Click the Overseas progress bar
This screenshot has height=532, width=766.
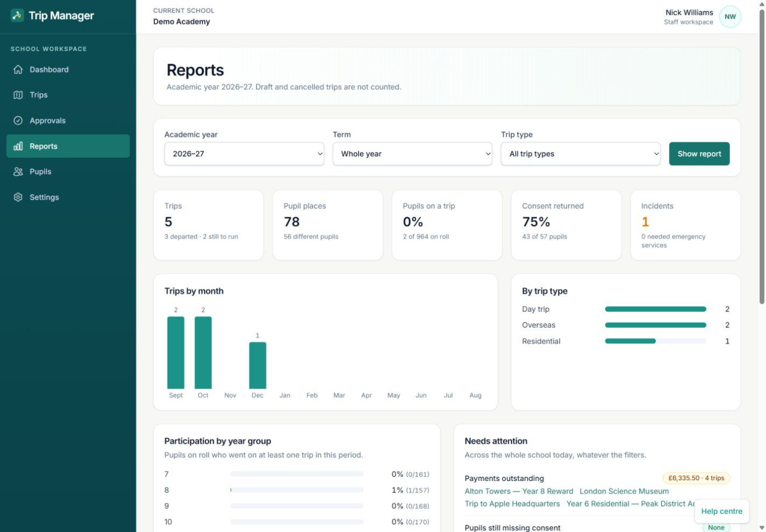tap(655, 325)
